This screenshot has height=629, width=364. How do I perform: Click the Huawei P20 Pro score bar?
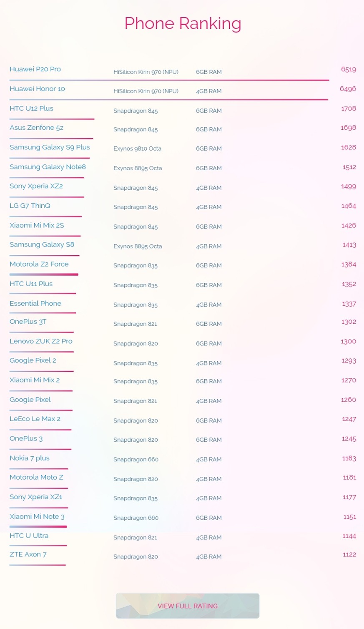169,80
